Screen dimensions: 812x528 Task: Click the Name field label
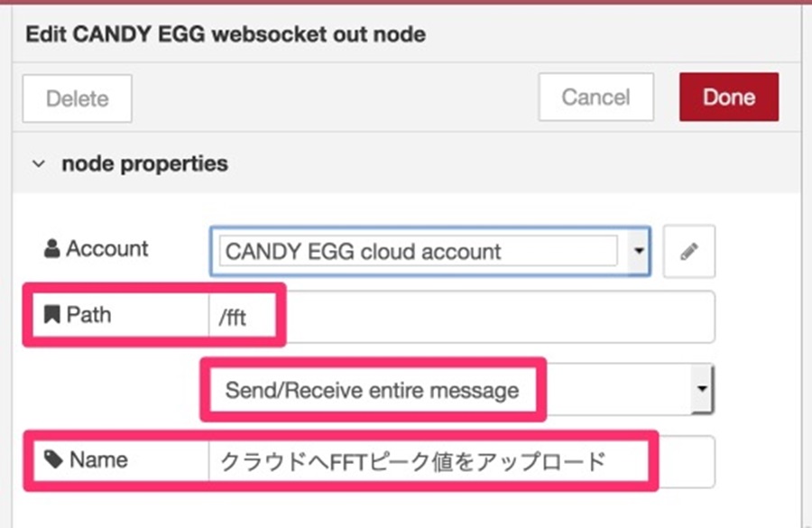pos(98,459)
